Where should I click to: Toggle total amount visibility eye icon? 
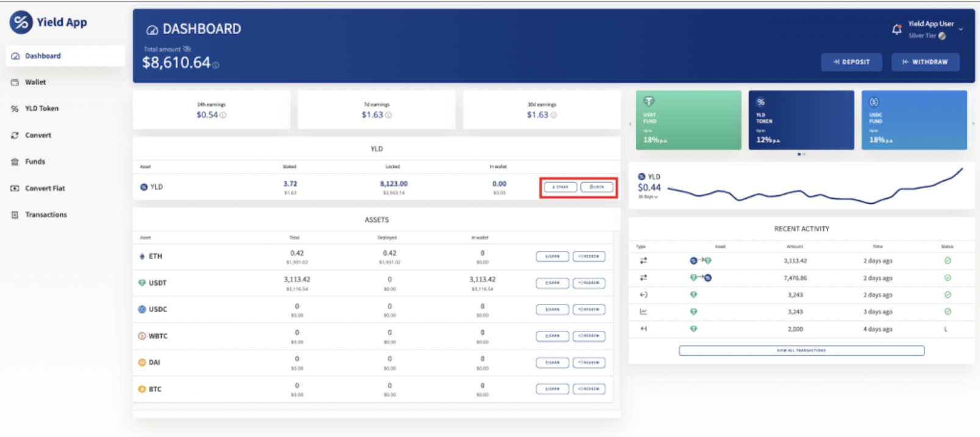click(187, 49)
